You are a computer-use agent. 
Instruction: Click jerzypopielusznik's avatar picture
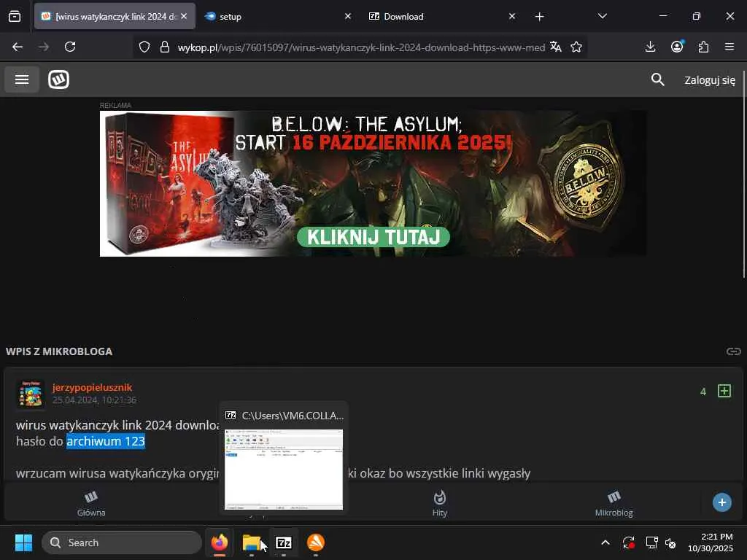click(31, 394)
